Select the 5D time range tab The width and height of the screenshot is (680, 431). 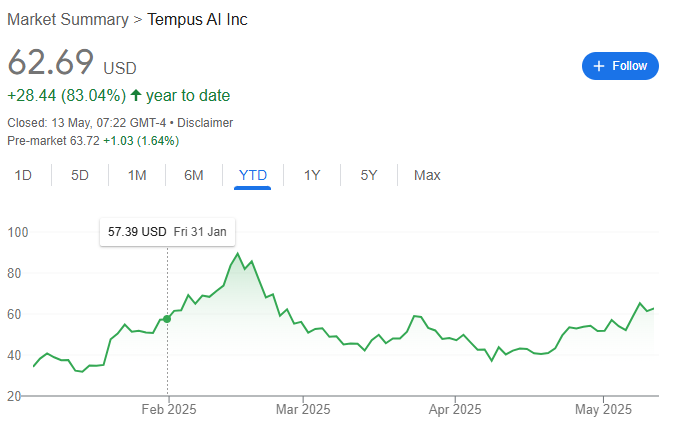[x=80, y=175]
